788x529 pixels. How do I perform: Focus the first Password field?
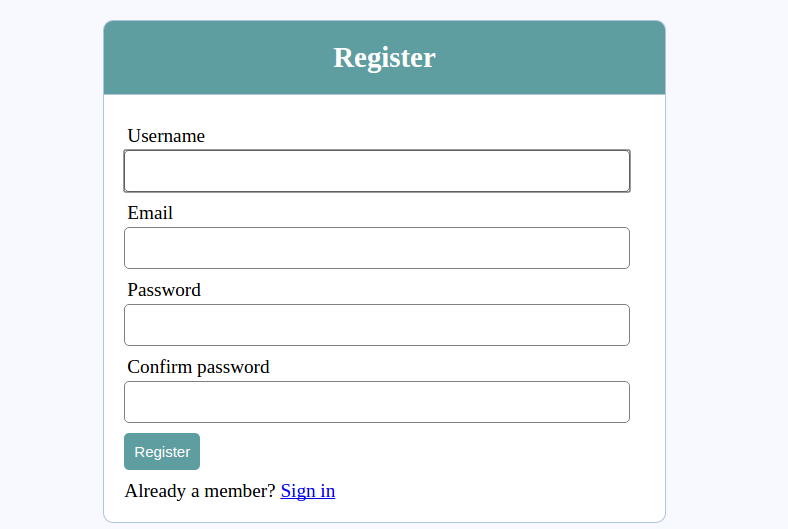click(376, 325)
